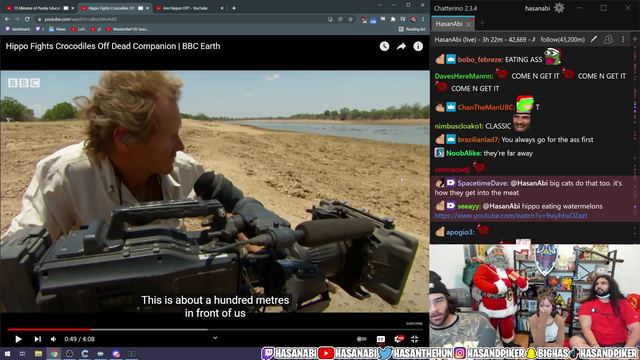This screenshot has width=640, height=360.
Task: Click username brazilianlad7 in chat
Action: point(478,140)
